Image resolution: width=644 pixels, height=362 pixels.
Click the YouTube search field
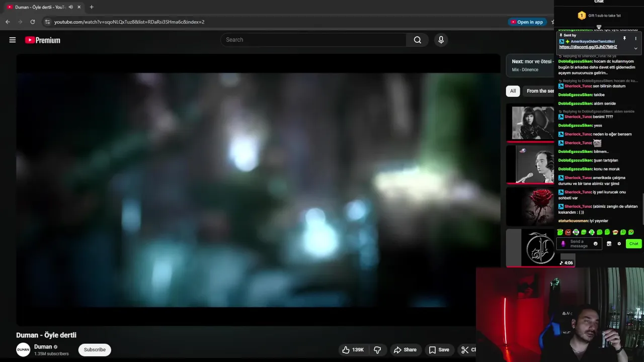(x=313, y=40)
